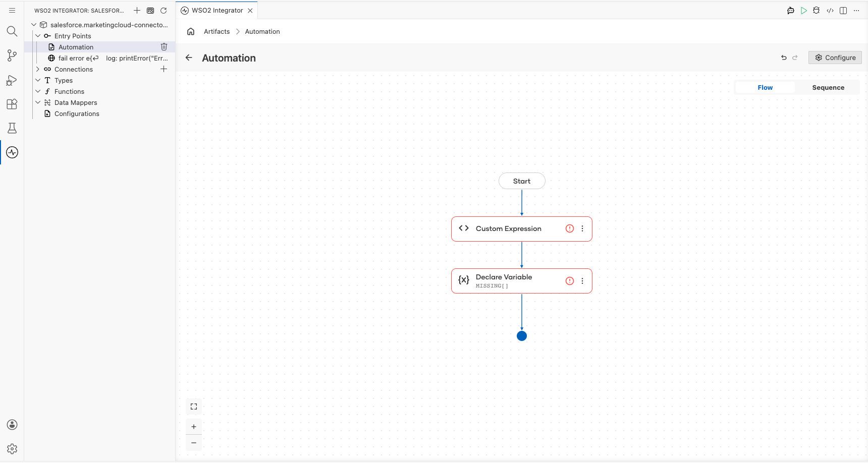Refresh the WSO2 Integrator project tree
The height and width of the screenshot is (463, 868).
point(164,10)
